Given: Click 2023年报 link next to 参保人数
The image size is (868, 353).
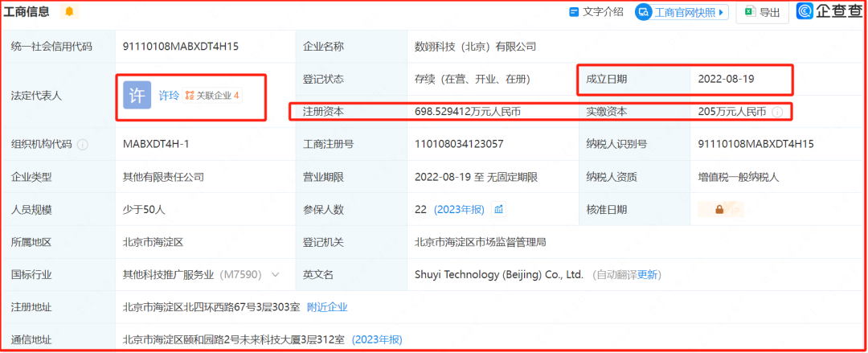Looking at the screenshot, I should pyautogui.click(x=459, y=210).
